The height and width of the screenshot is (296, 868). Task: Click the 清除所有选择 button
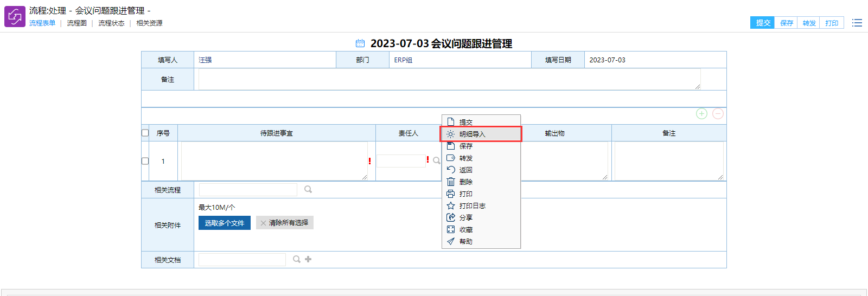[x=284, y=223]
